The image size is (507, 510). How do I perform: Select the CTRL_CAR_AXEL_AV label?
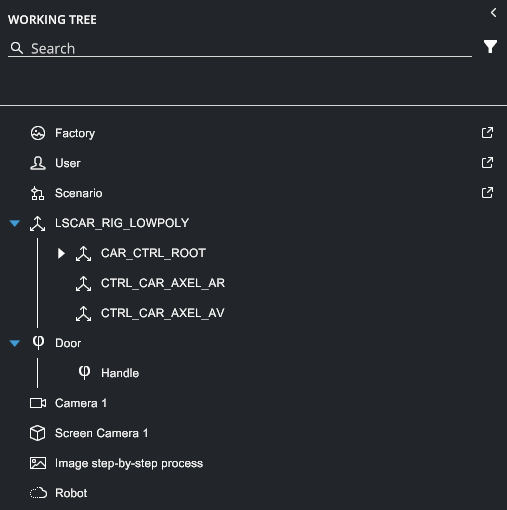163,313
